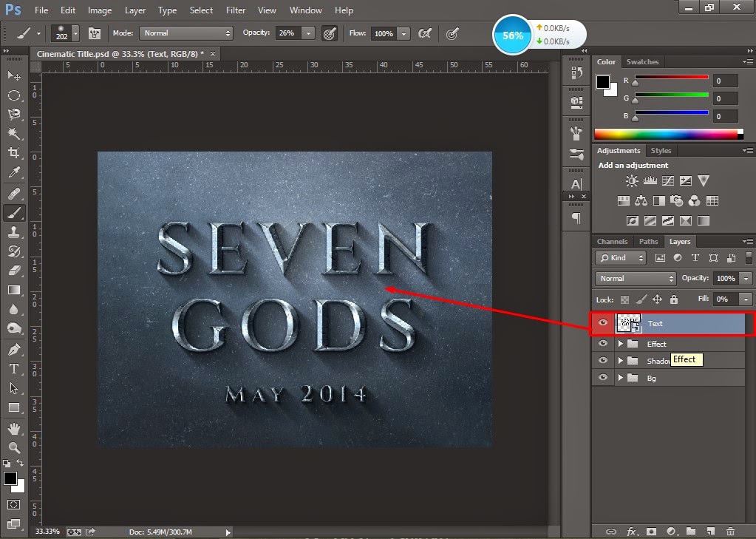756x539 pixels.
Task: Open the layer blending mode dropdown
Action: [634, 279]
